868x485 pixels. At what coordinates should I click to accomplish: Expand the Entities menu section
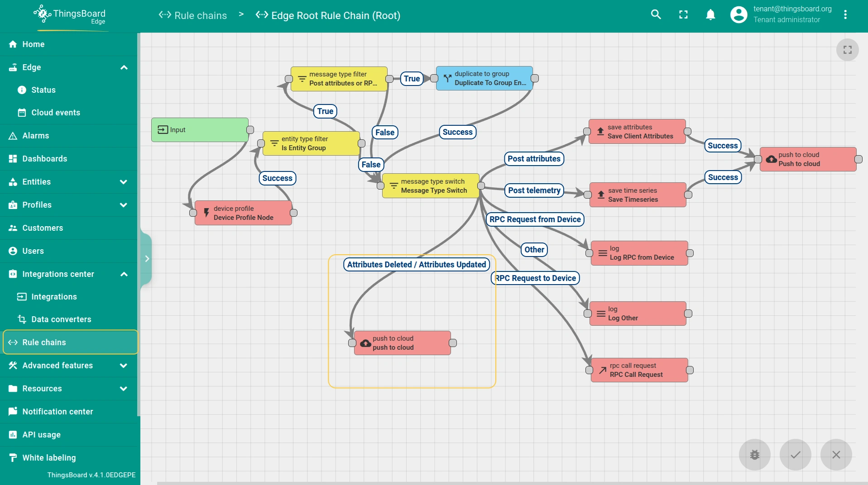pos(124,182)
